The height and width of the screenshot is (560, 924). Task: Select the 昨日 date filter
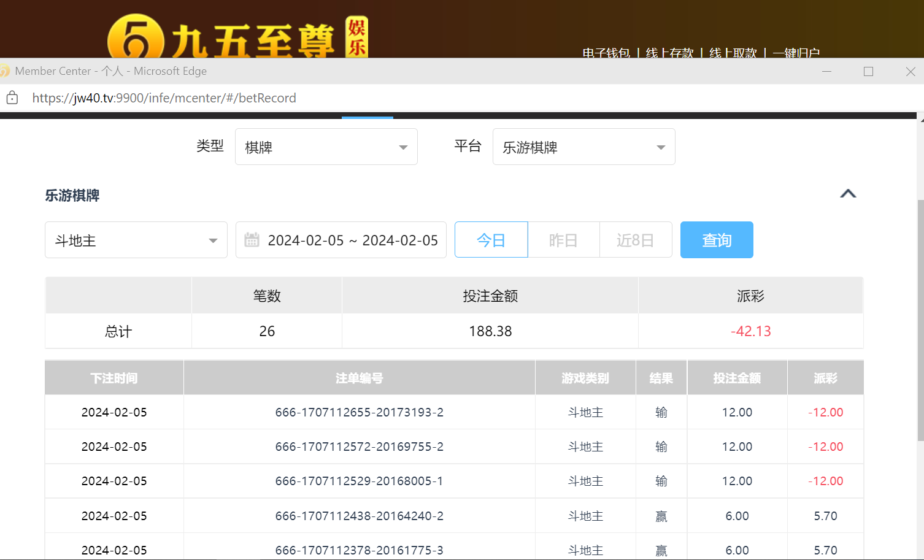[564, 240]
